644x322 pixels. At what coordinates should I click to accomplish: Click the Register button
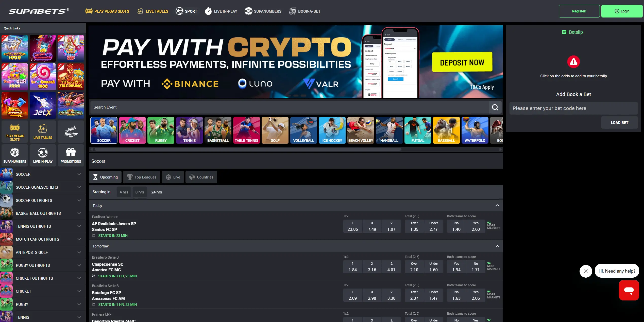(579, 11)
